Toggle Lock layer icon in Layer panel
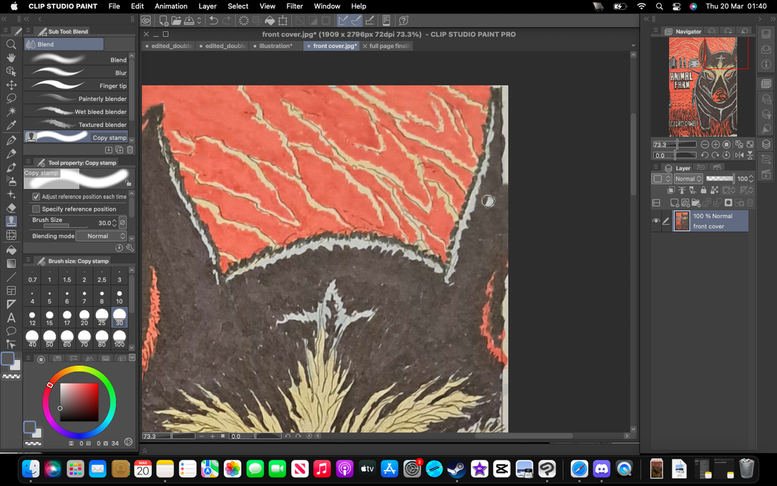 point(703,190)
